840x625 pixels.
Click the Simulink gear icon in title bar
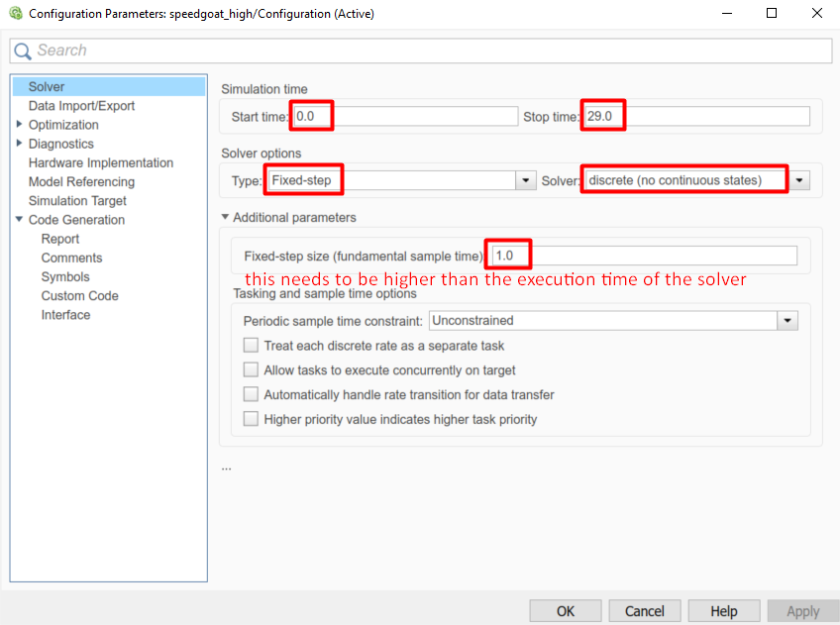(x=15, y=14)
